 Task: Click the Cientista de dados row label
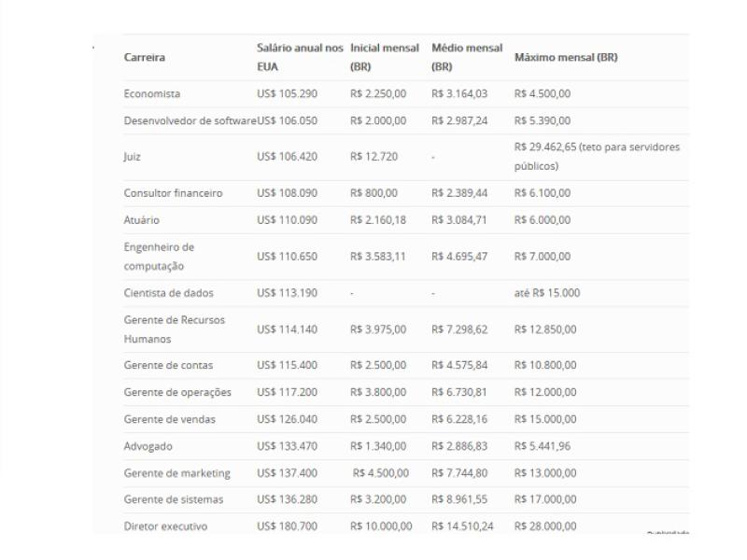coord(169,293)
